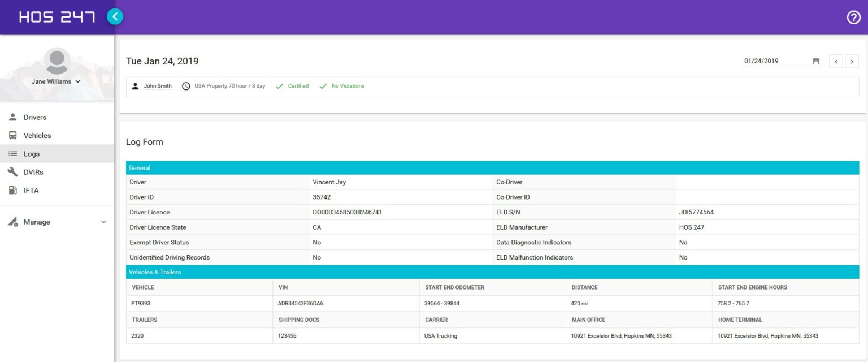Open DVIRs in the sidebar
This screenshot has height=362, width=868.
pyautogui.click(x=33, y=172)
